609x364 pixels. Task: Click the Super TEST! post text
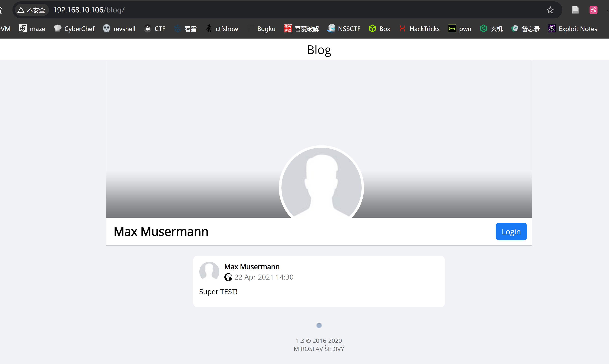tap(218, 292)
